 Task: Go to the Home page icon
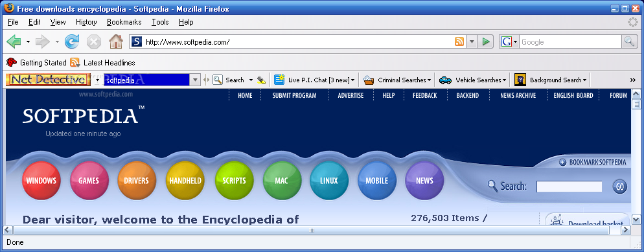tap(116, 41)
